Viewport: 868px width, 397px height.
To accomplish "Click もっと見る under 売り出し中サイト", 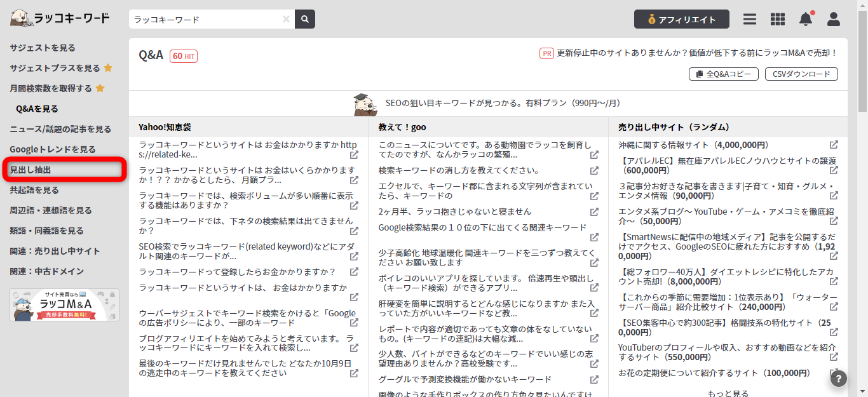I will click(728, 393).
